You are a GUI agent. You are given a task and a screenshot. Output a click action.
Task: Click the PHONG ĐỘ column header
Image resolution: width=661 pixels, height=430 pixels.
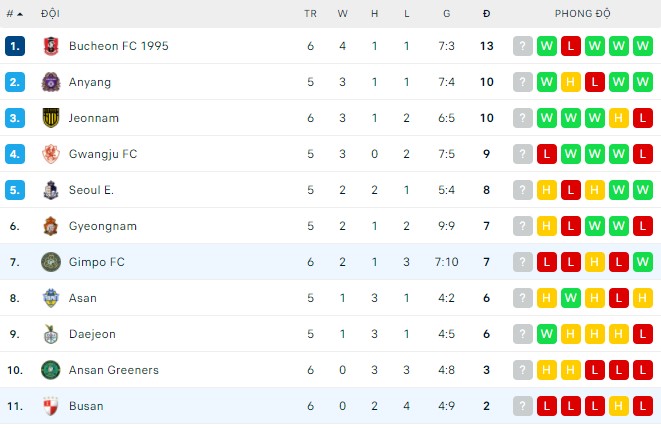click(x=583, y=14)
